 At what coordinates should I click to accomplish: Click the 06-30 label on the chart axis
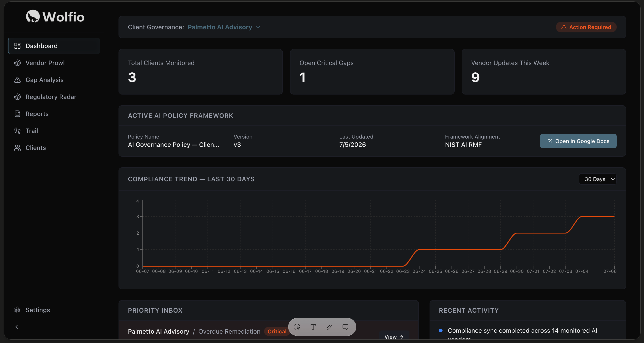click(517, 271)
